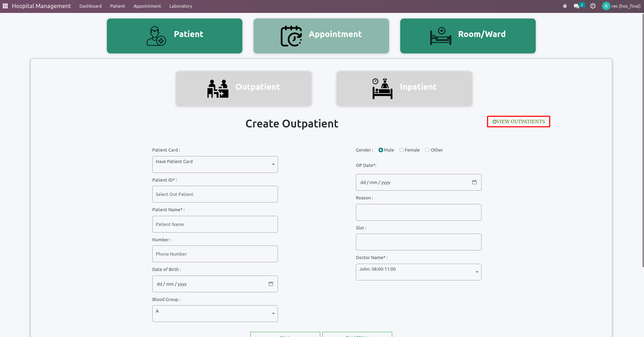Open the activities clock icon
644x337 pixels.
point(593,6)
